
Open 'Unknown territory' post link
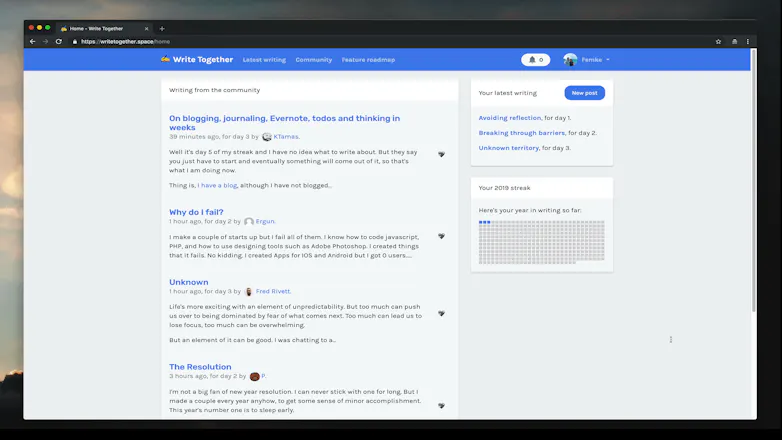[509, 148]
